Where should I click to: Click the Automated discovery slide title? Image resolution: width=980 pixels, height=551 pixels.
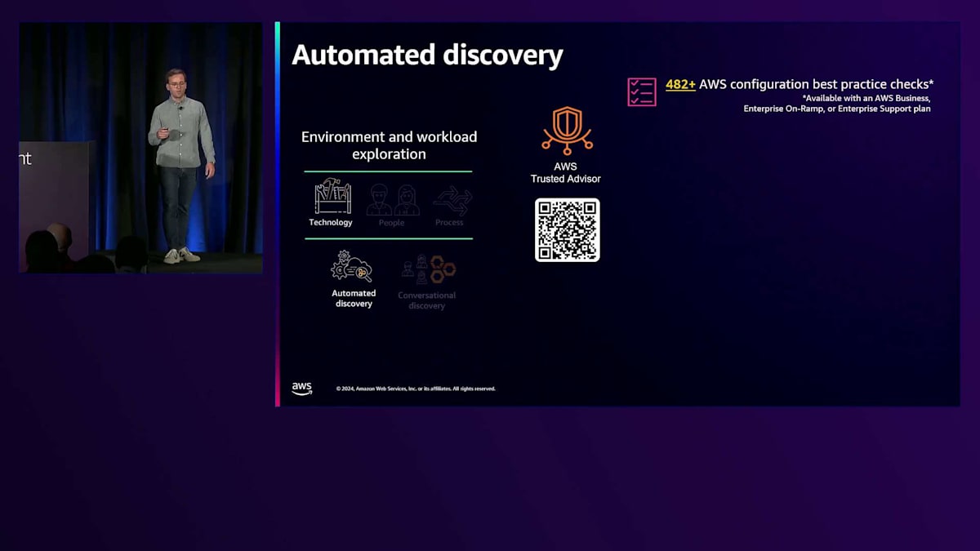coord(427,55)
